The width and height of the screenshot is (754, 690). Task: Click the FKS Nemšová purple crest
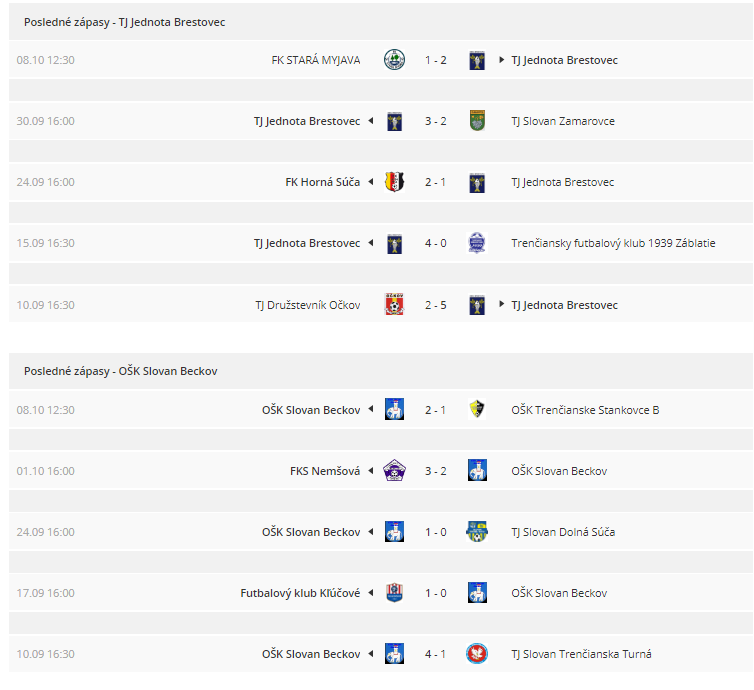tap(394, 471)
